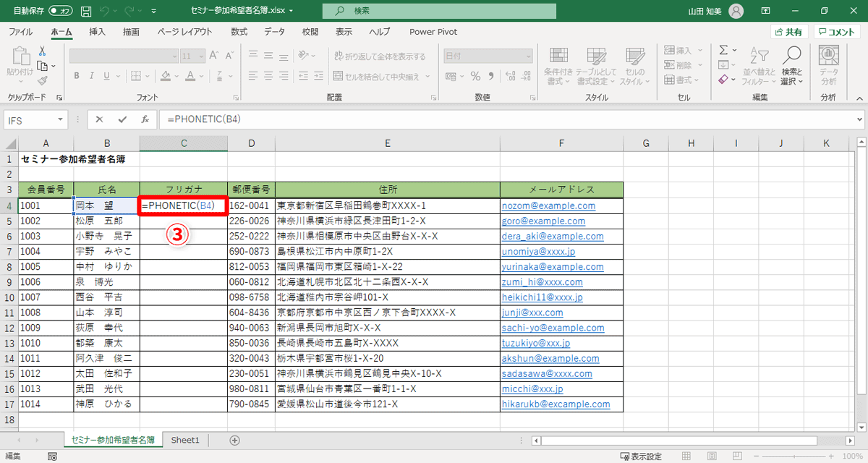Confirm the formula with the checkmark button
The image size is (868, 463).
coord(121,120)
